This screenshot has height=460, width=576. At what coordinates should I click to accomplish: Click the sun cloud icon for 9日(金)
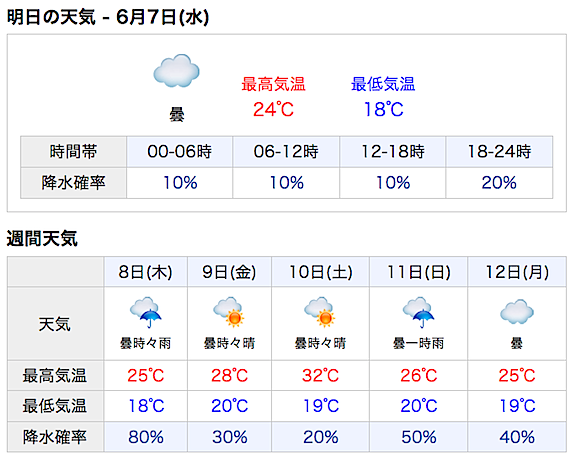tap(229, 312)
